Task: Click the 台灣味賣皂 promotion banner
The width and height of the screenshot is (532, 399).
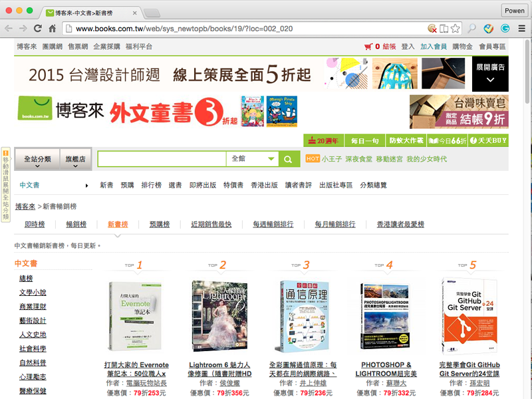Action: (x=459, y=112)
